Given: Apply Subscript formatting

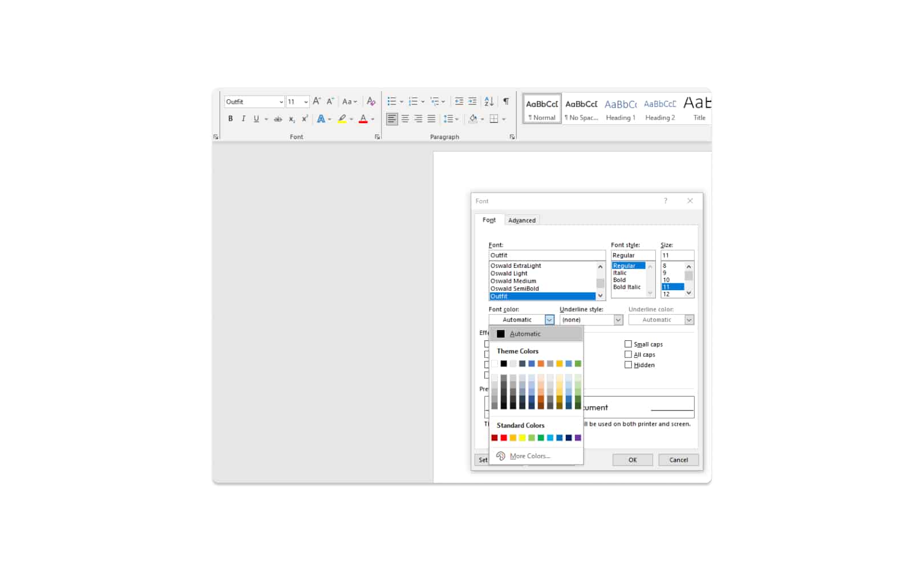Looking at the screenshot, I should 291,119.
